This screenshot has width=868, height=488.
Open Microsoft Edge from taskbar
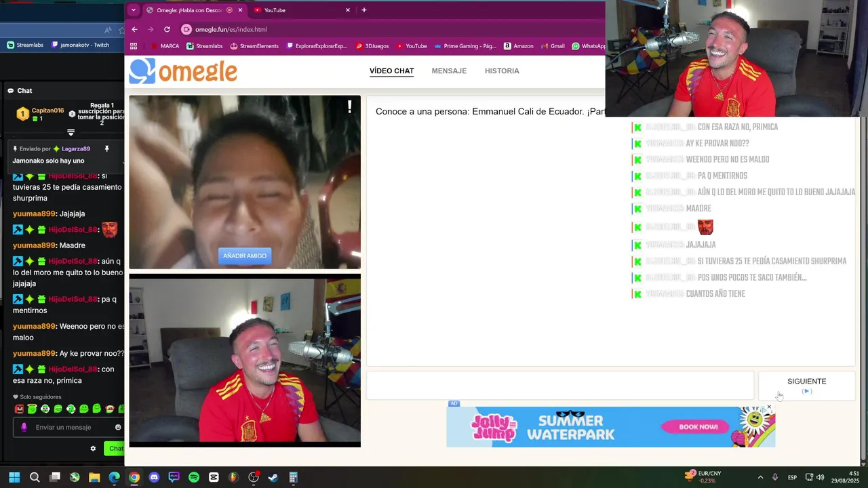coord(114,477)
